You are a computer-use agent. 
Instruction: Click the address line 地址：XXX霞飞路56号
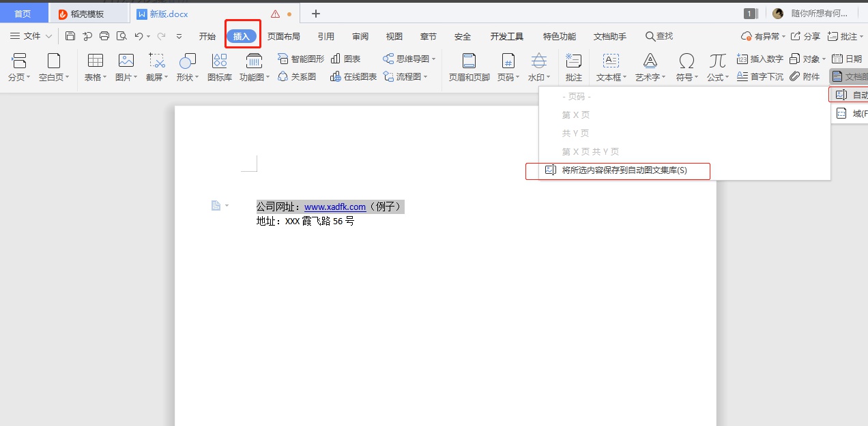[305, 222]
